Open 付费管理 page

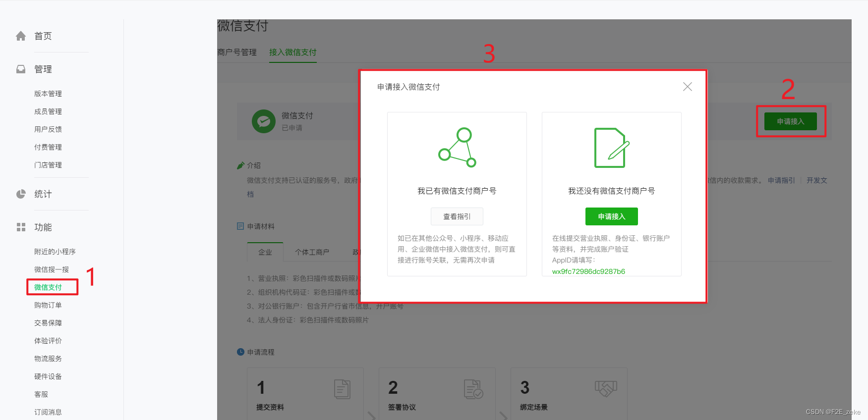[x=48, y=147]
